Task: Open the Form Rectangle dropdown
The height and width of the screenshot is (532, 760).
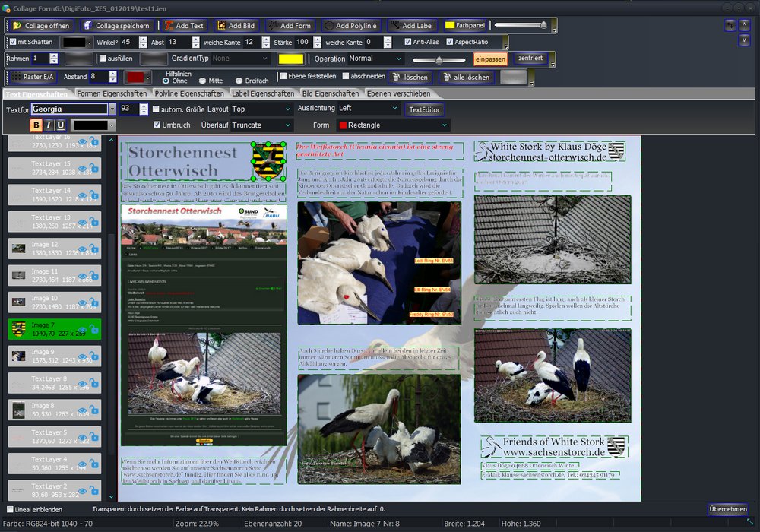Action: (393, 125)
